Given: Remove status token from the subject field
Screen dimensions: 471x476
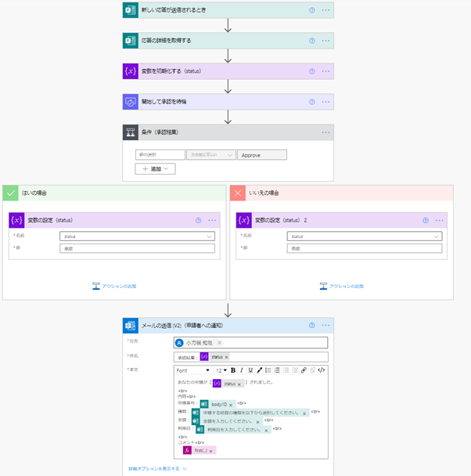Looking at the screenshot, I should (226, 357).
